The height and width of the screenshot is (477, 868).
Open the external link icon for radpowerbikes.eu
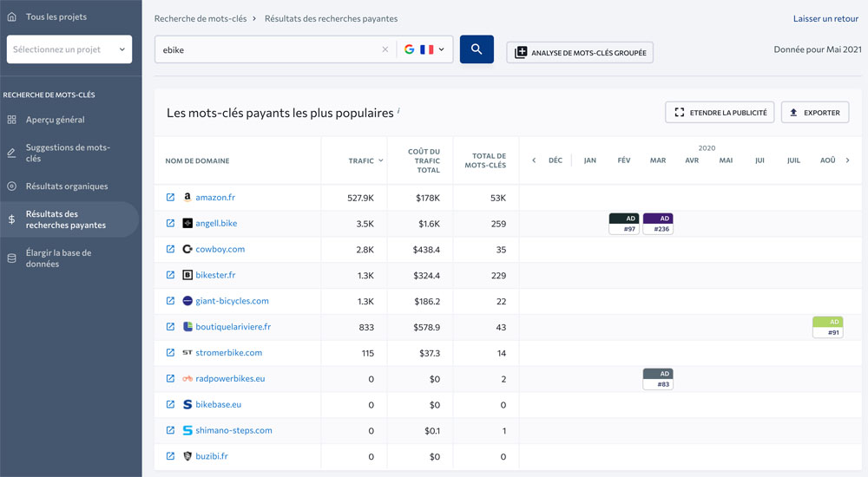tap(170, 378)
